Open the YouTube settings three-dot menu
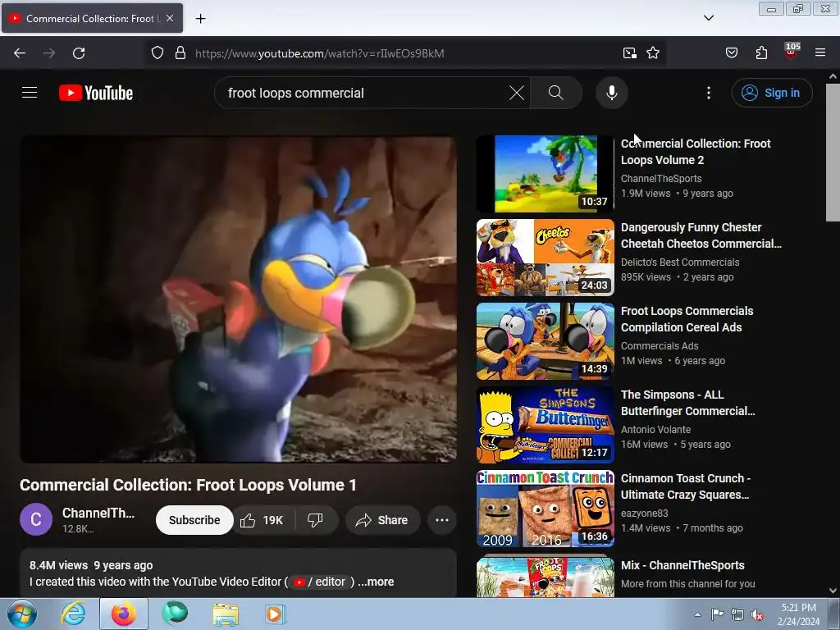This screenshot has height=630, width=840. tap(708, 93)
